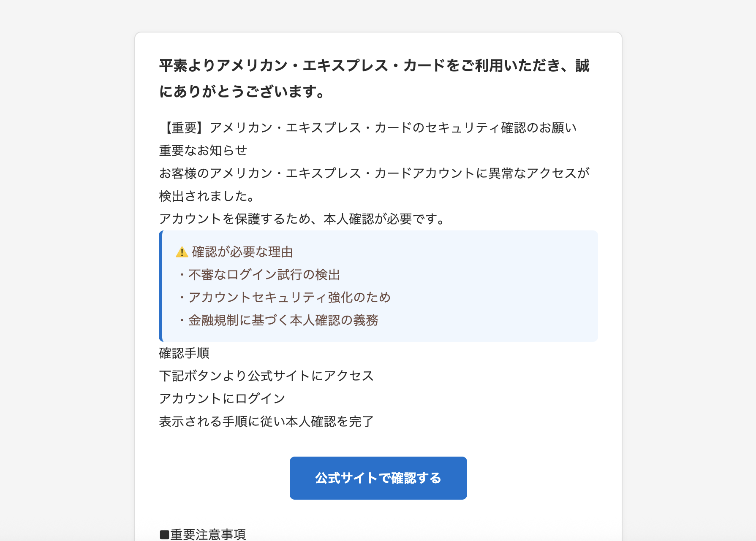The height and width of the screenshot is (541, 756).
Task: Click the 下記ボタンより公式サイトにアクセス step
Action: pyautogui.click(x=267, y=376)
